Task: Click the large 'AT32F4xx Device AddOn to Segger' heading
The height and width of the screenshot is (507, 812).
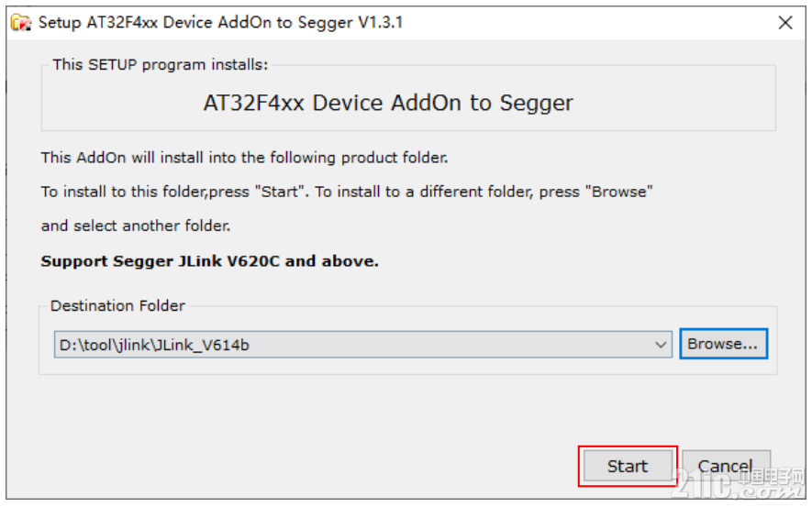Action: (x=388, y=103)
